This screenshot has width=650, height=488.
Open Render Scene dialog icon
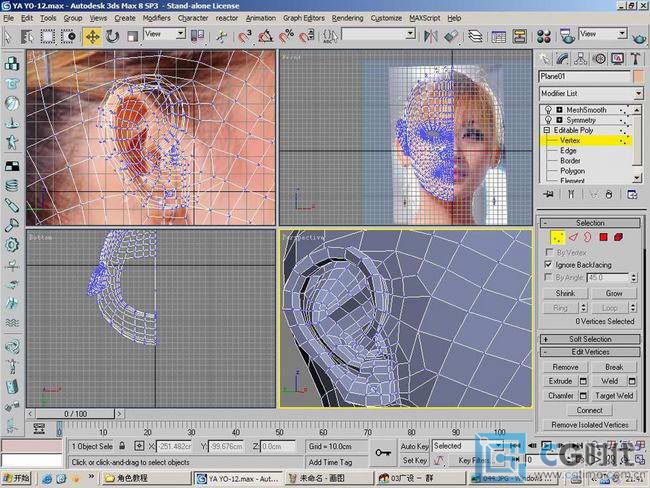click(x=567, y=36)
